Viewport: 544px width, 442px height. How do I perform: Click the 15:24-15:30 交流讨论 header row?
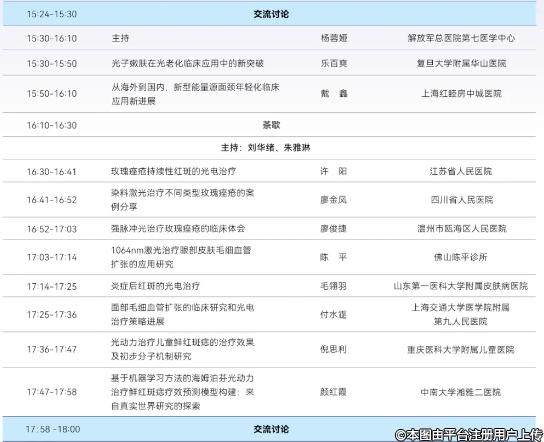269,14
